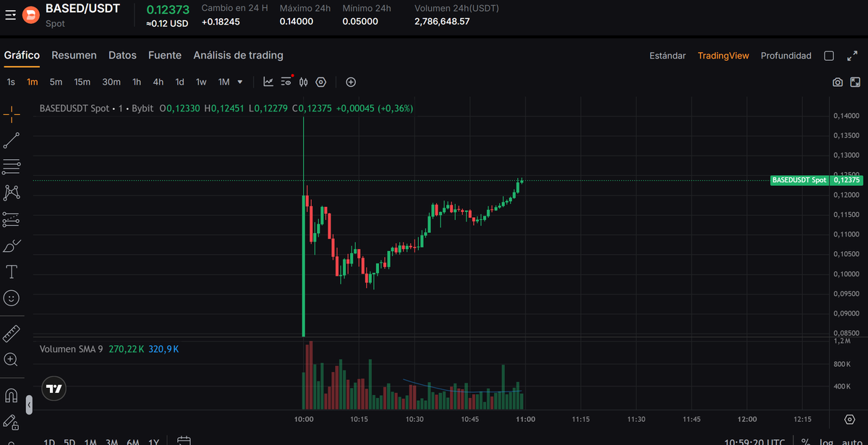Image resolution: width=868 pixels, height=445 pixels.
Task: Select the 1d timeframe
Action: 179,82
